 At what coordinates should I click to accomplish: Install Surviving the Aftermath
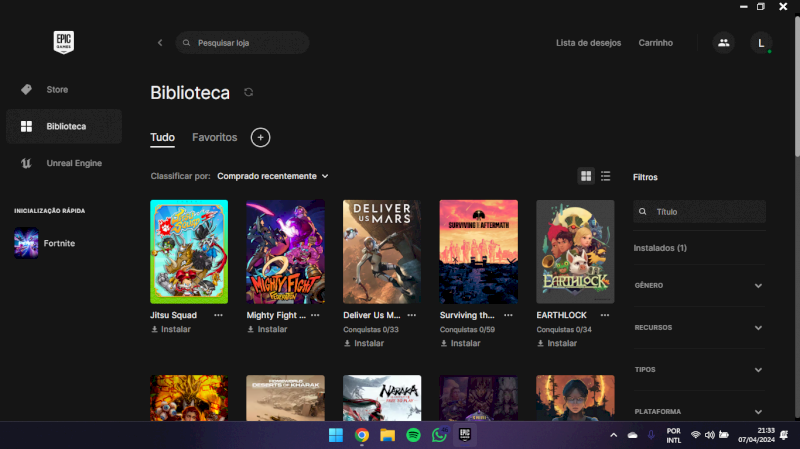461,343
